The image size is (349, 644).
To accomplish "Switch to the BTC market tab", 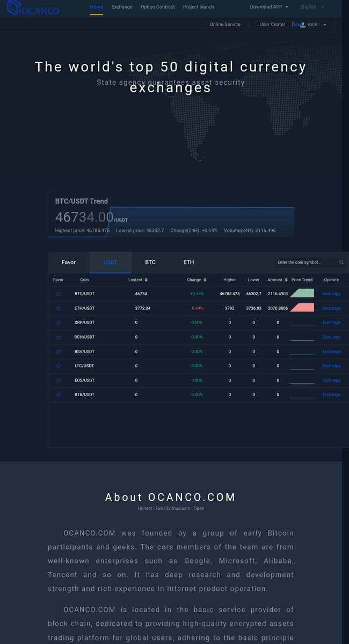I will [150, 262].
